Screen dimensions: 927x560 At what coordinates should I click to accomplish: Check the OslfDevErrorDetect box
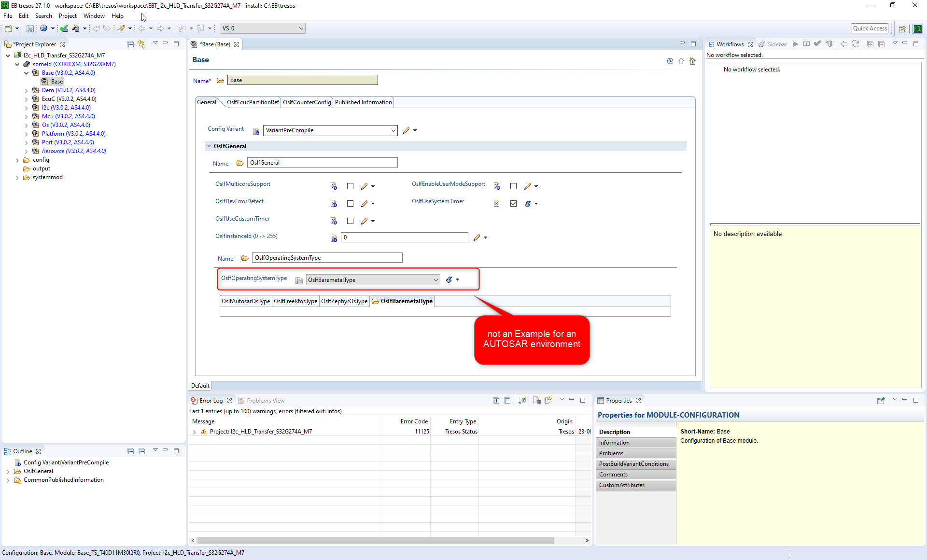[x=350, y=203]
